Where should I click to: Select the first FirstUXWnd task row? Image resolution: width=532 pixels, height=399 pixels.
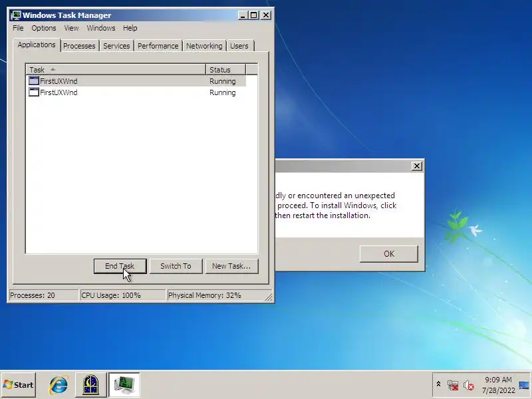tap(136, 81)
